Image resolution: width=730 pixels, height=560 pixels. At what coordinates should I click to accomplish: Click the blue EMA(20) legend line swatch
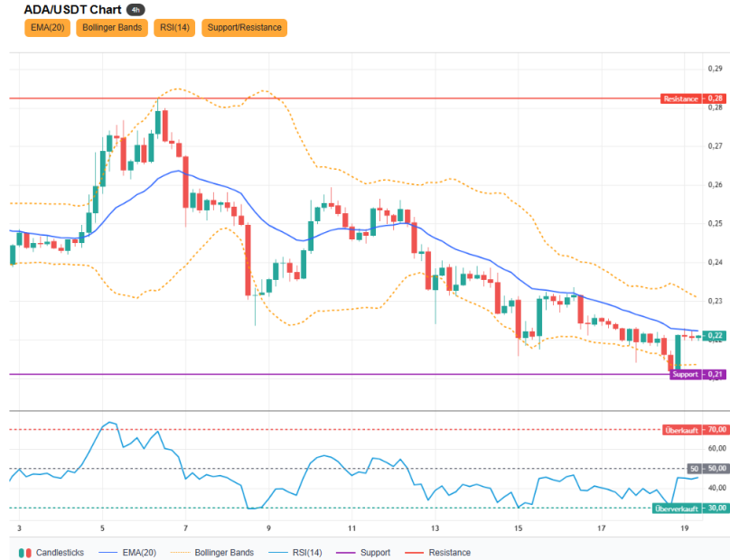pyautogui.click(x=108, y=553)
